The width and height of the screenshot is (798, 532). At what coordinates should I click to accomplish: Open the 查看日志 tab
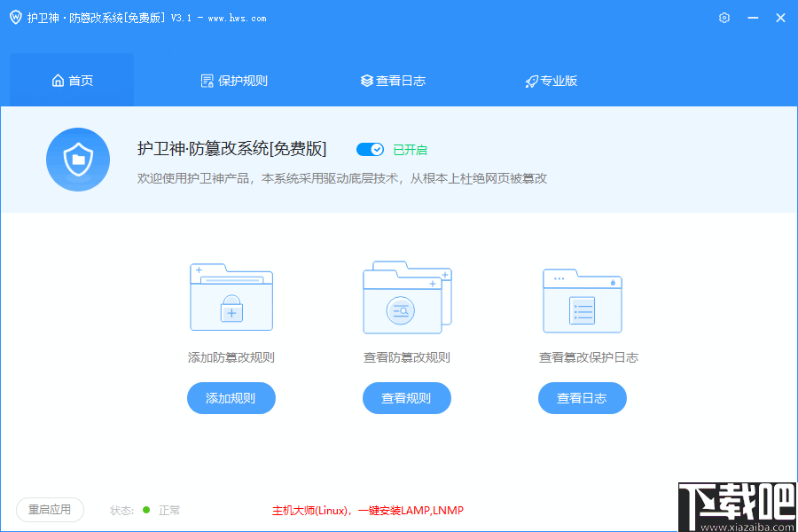tap(393, 80)
